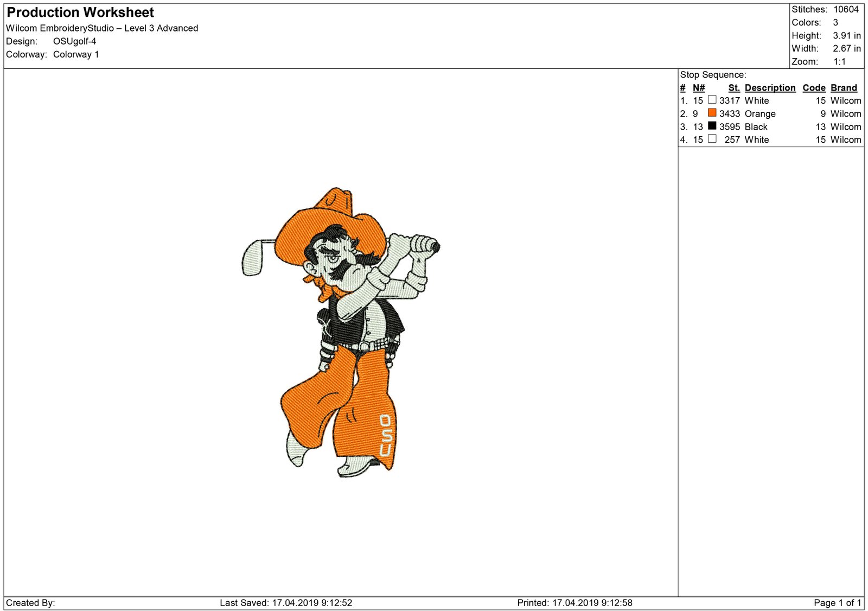The width and height of the screenshot is (868, 611).
Task: Click the design name 'OSUgolf-4'
Action: pos(74,41)
